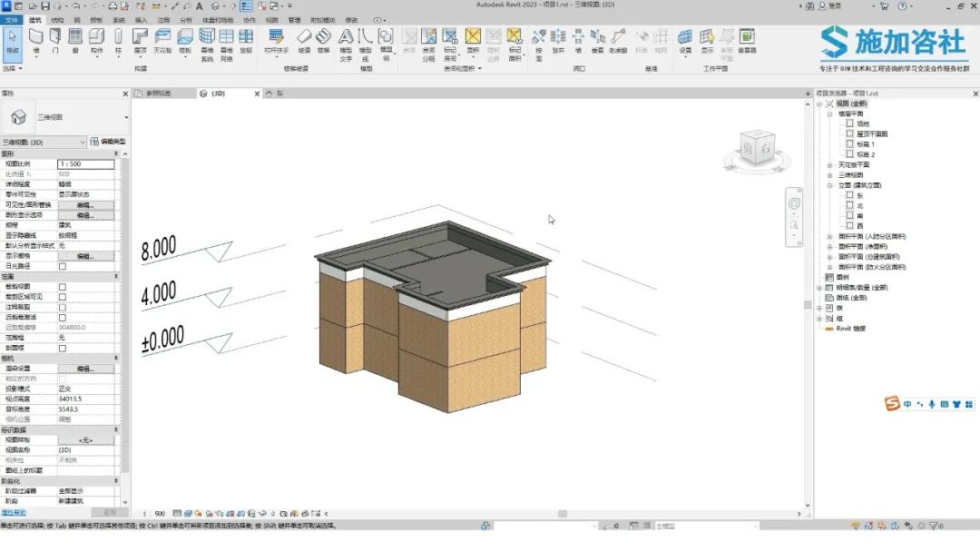980x552 pixels.
Task: Select the Curtain System (幕墙系统) tool
Action: tap(207, 44)
